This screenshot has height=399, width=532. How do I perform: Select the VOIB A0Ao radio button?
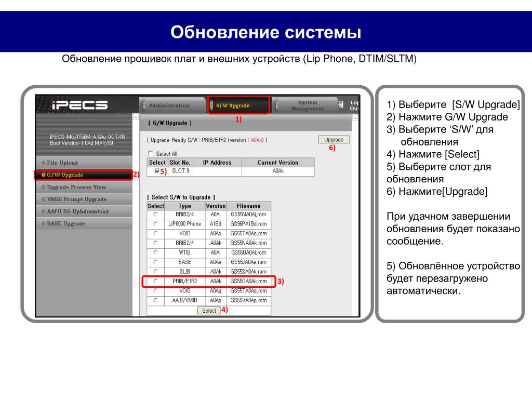pos(155,233)
